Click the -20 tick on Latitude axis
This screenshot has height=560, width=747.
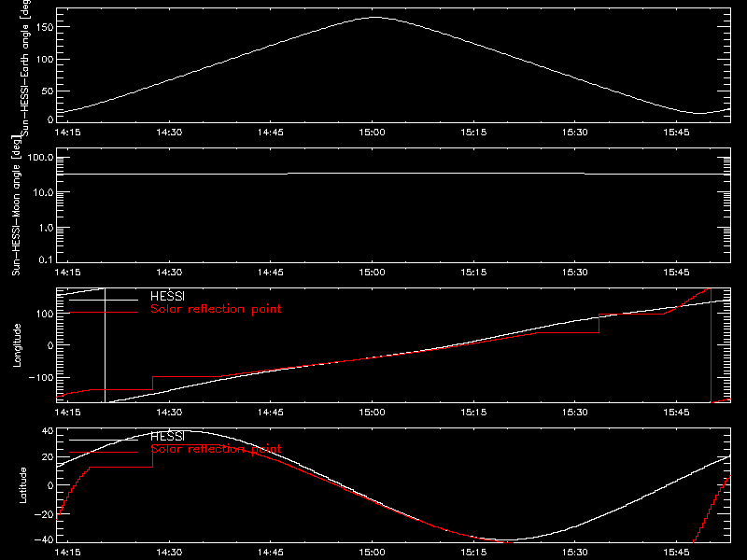pyautogui.click(x=44, y=515)
